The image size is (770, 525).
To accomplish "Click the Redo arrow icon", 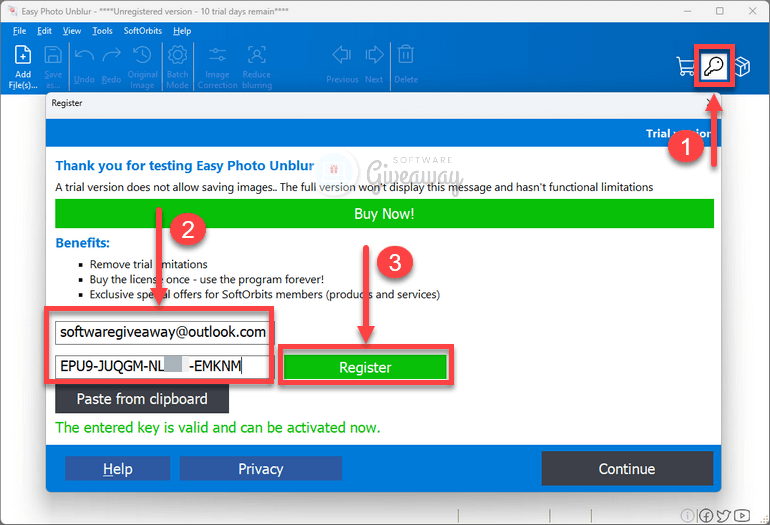I will pos(111,55).
